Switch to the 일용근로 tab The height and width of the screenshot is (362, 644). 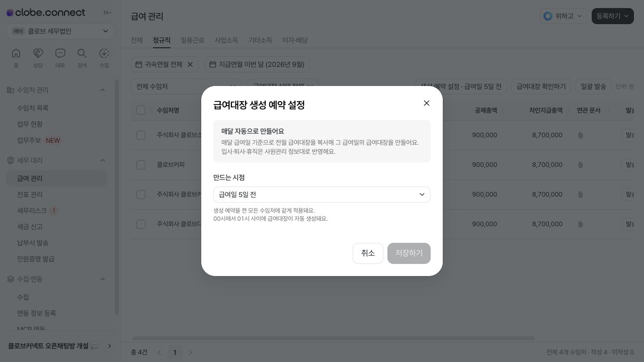193,40
